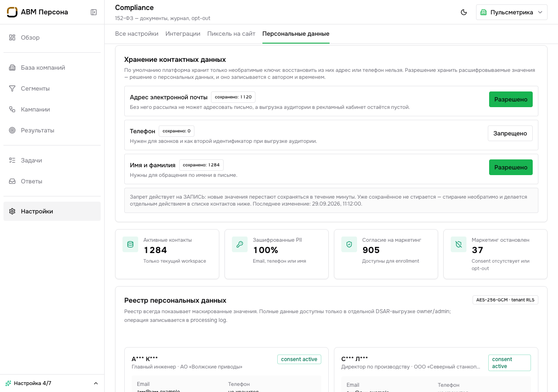The width and height of the screenshot is (558, 392).
Task: Click the sparkle icon next to Настройка 4/7
Action: (x=8, y=383)
